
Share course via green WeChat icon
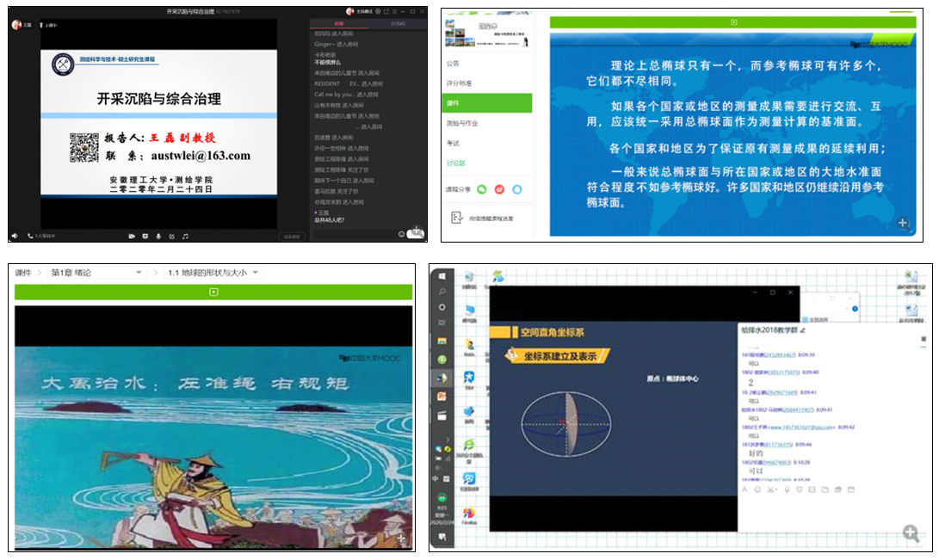pos(483,189)
